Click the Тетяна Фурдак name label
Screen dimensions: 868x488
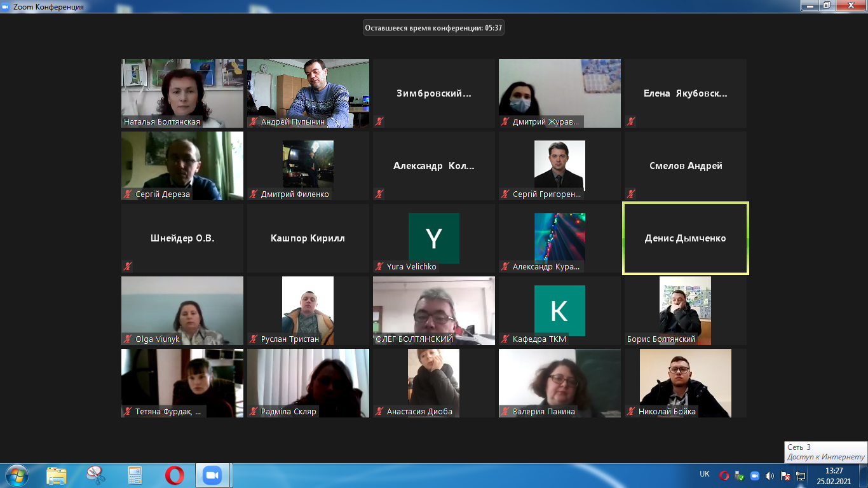(168, 411)
